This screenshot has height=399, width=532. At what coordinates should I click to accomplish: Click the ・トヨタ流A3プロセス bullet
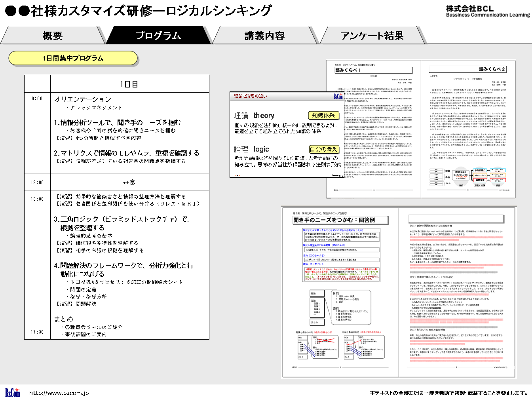[x=124, y=282]
